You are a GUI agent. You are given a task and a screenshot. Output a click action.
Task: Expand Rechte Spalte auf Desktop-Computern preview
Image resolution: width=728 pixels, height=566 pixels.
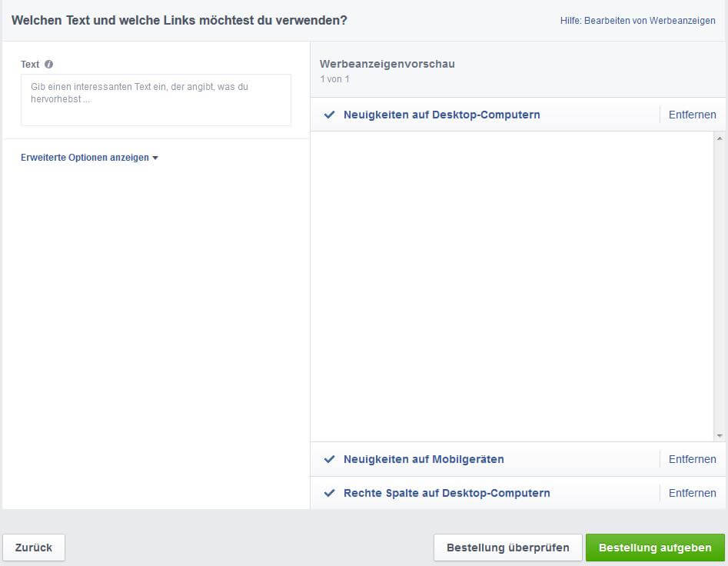pyautogui.click(x=447, y=493)
